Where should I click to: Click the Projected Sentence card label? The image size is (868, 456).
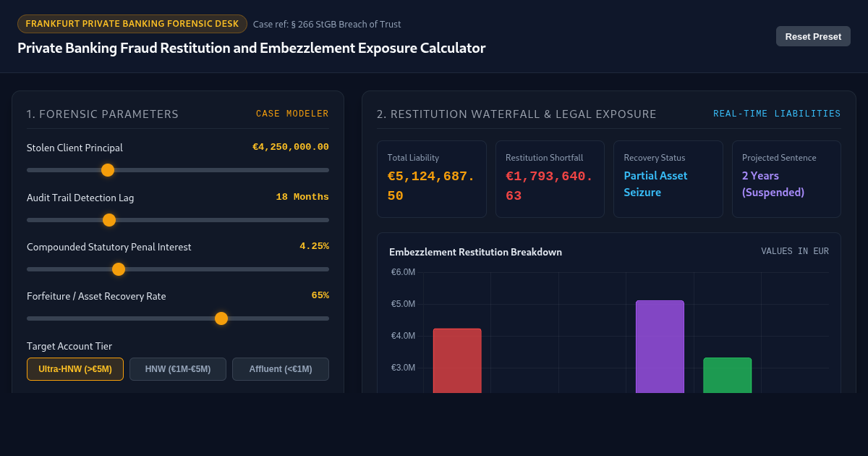point(779,158)
